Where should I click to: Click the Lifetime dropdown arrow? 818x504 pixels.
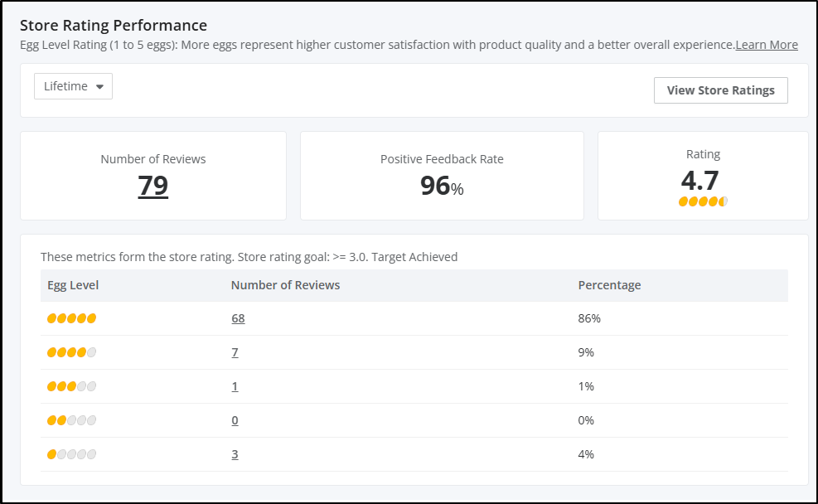point(99,86)
